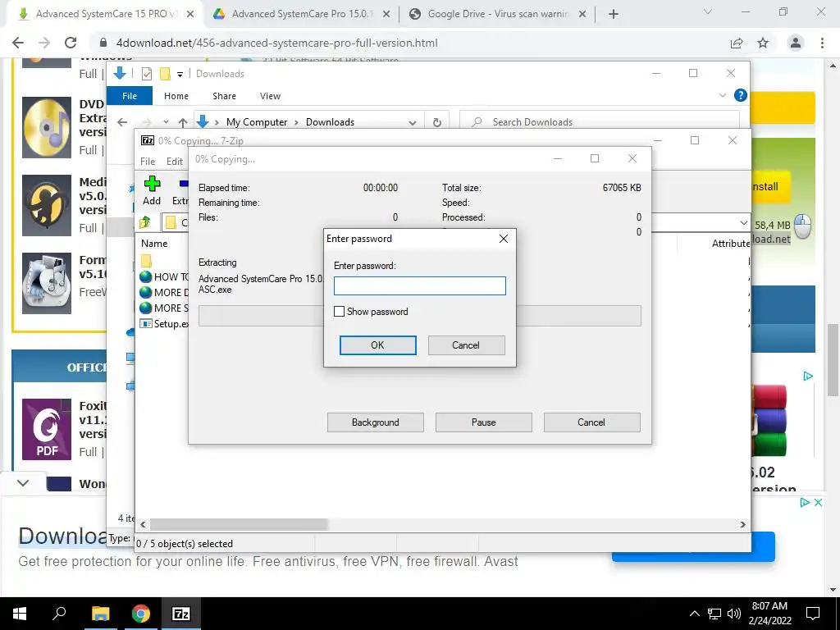Click the Explorer back arrow
The width and height of the screenshot is (840, 630).
coord(123,122)
